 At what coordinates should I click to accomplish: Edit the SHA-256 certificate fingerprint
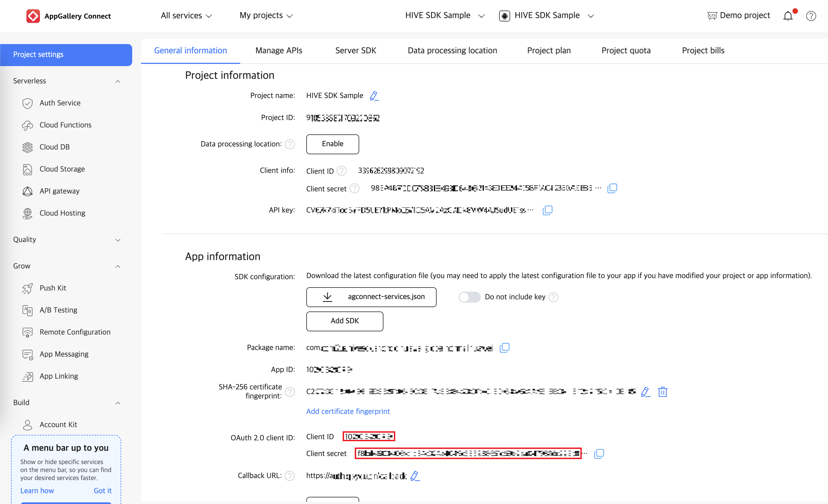point(645,392)
